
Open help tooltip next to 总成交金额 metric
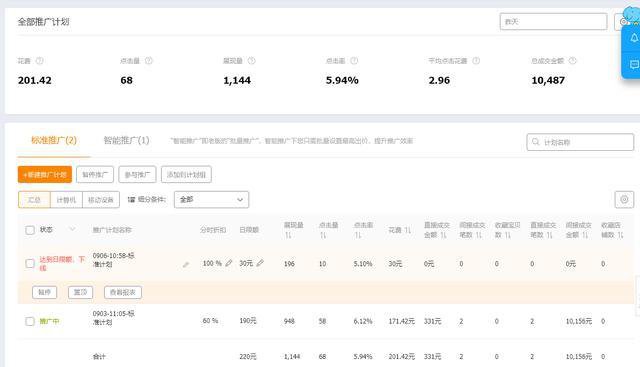[x=573, y=61]
